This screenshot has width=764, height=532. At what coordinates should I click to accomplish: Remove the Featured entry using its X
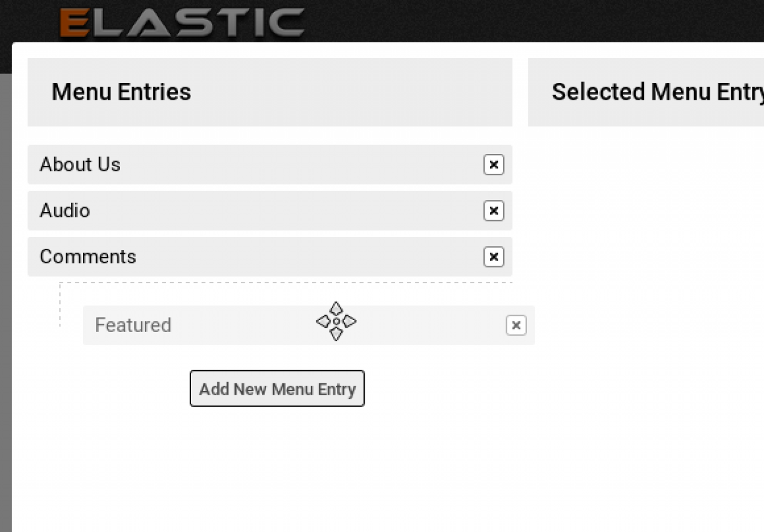[516, 325]
